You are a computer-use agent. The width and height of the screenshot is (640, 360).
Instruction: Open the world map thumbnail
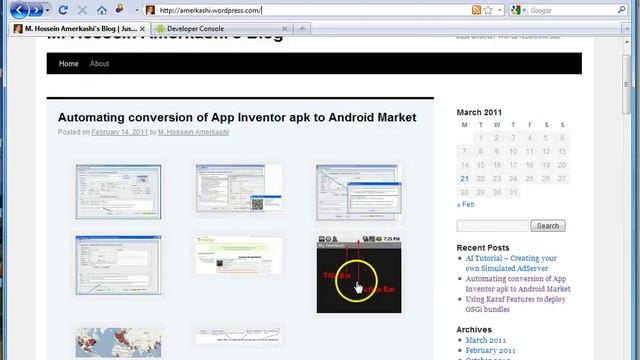118,342
